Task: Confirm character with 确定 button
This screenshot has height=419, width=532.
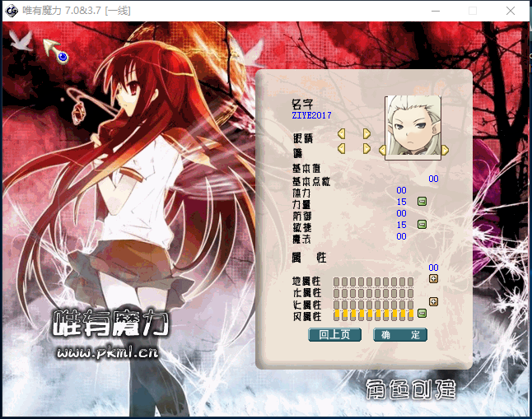Action: 400,335
